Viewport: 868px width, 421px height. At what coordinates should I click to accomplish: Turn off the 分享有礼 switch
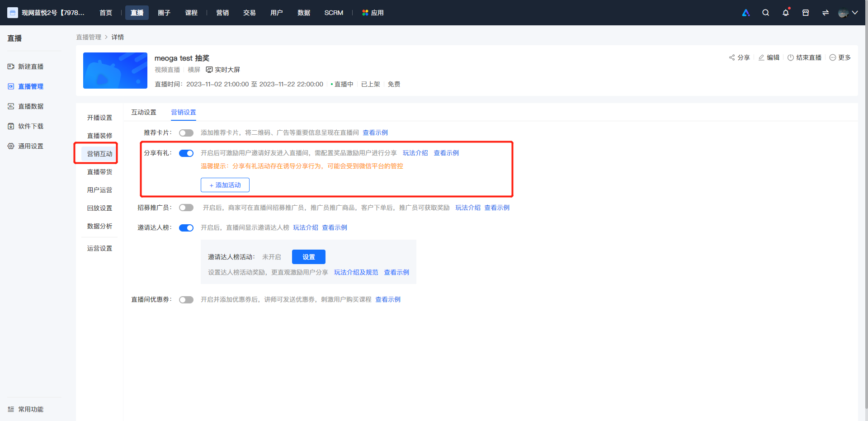pyautogui.click(x=186, y=153)
